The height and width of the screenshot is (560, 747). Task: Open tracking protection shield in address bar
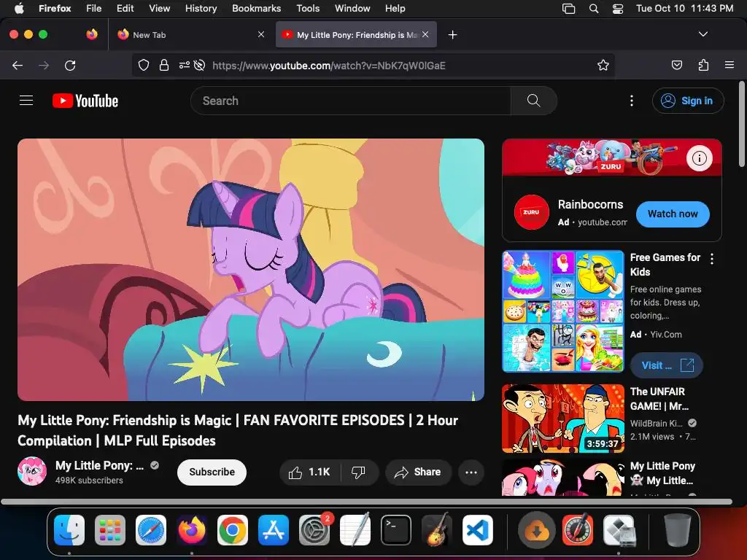144,65
